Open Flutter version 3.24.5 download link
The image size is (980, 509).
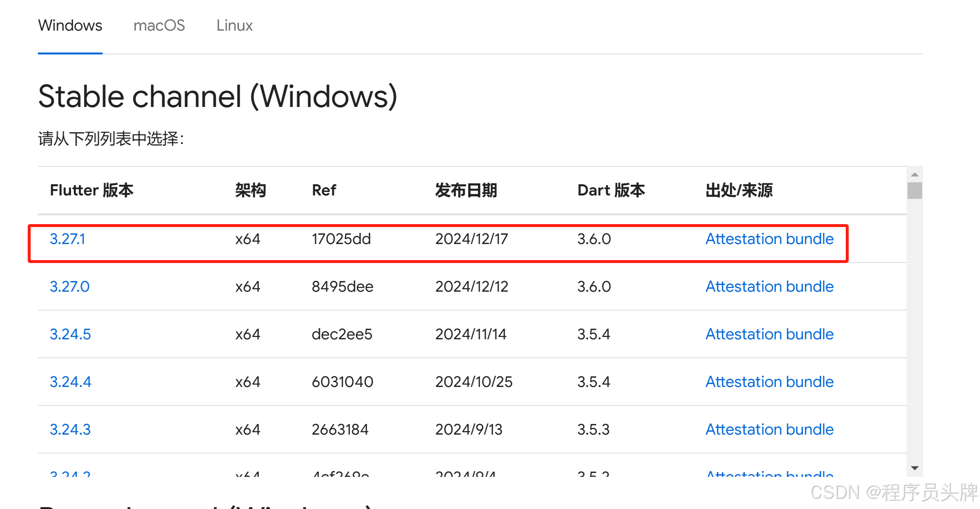tap(70, 334)
